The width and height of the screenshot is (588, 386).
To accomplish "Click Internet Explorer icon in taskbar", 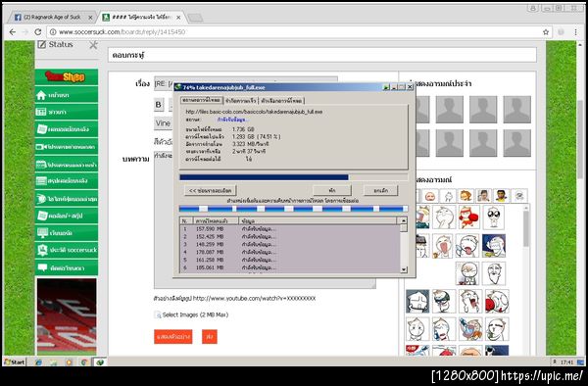I will (x=38, y=362).
